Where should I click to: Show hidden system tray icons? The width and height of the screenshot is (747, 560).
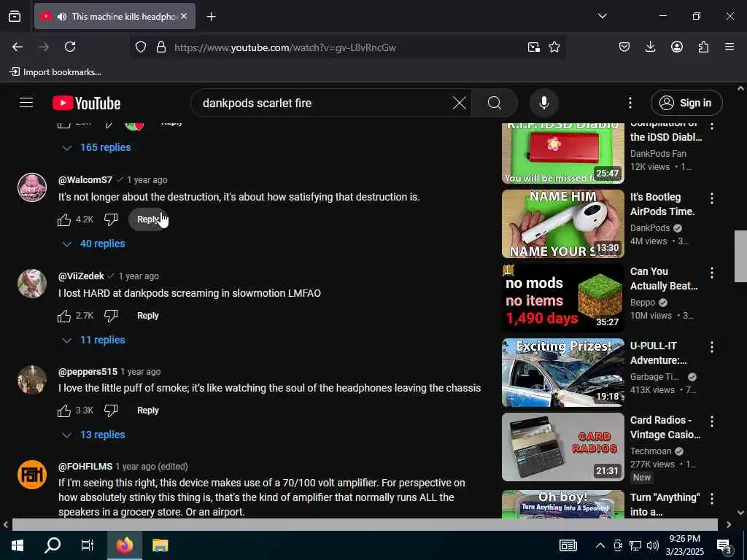600,545
